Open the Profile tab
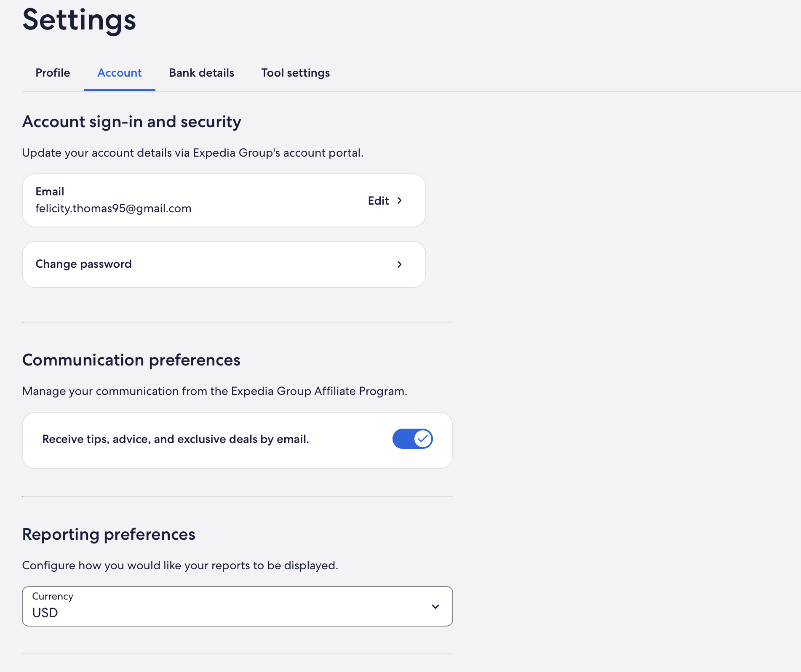The width and height of the screenshot is (801, 672). 53,73
